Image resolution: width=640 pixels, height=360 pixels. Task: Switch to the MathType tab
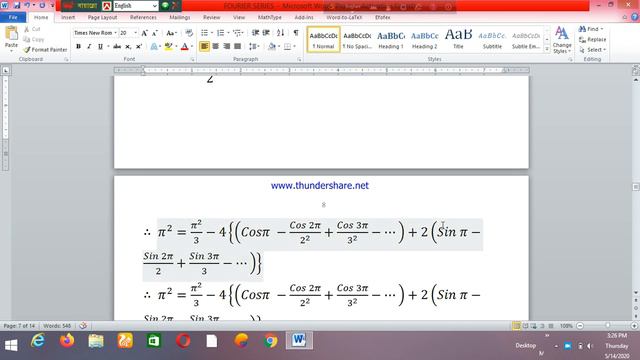(x=270, y=17)
